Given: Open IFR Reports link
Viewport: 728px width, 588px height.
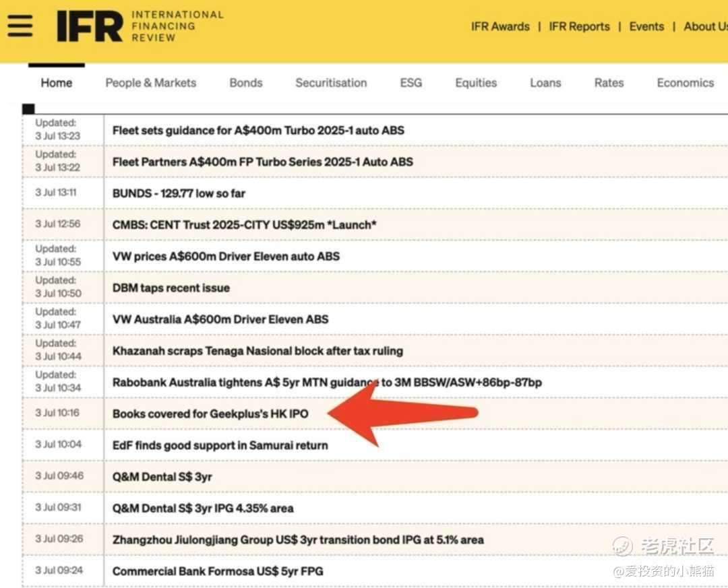Looking at the screenshot, I should coord(579,26).
